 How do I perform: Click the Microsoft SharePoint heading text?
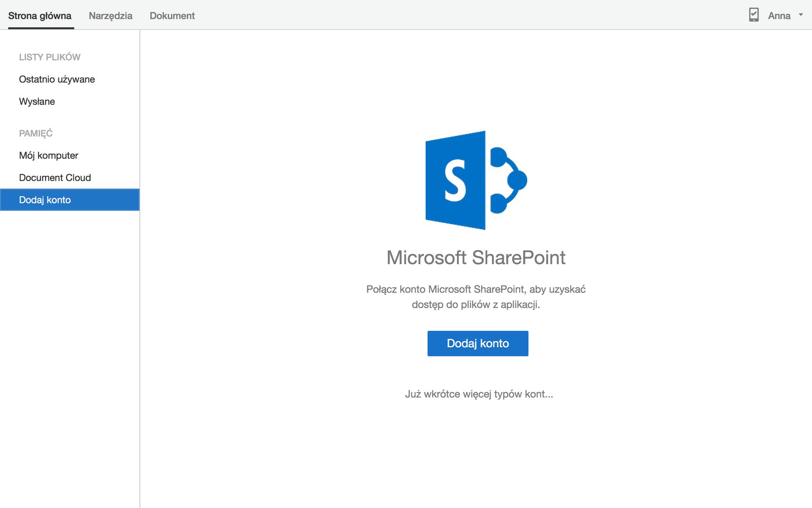pos(476,258)
